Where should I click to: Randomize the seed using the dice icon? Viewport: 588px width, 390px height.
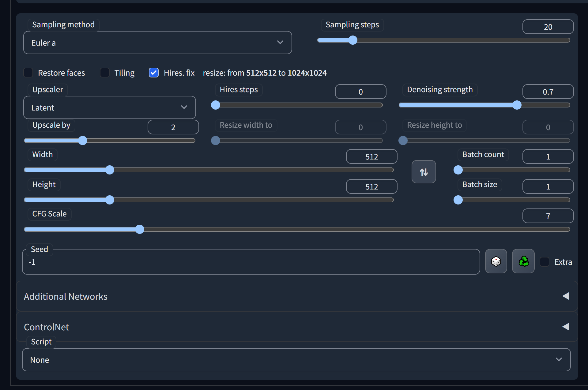click(x=496, y=261)
